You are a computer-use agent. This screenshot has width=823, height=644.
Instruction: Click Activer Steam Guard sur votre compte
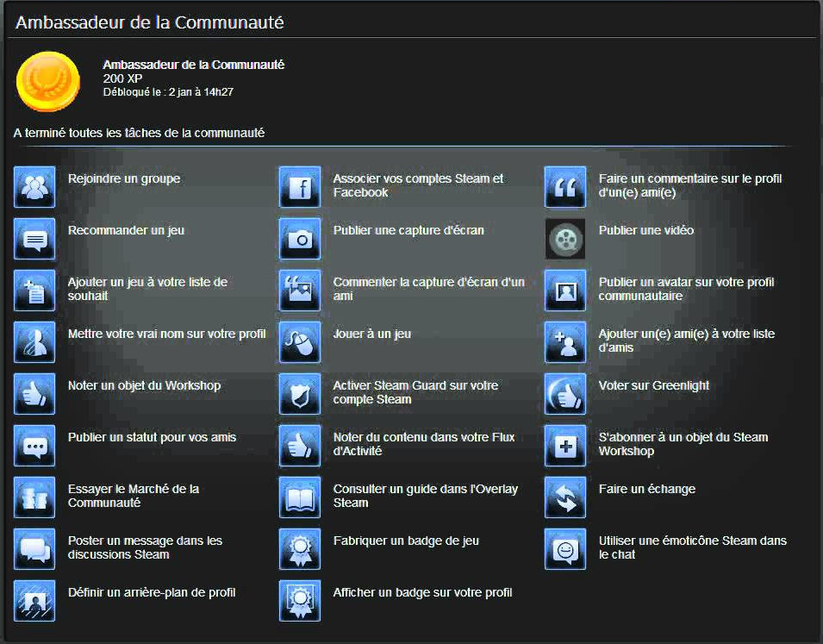[415, 392]
